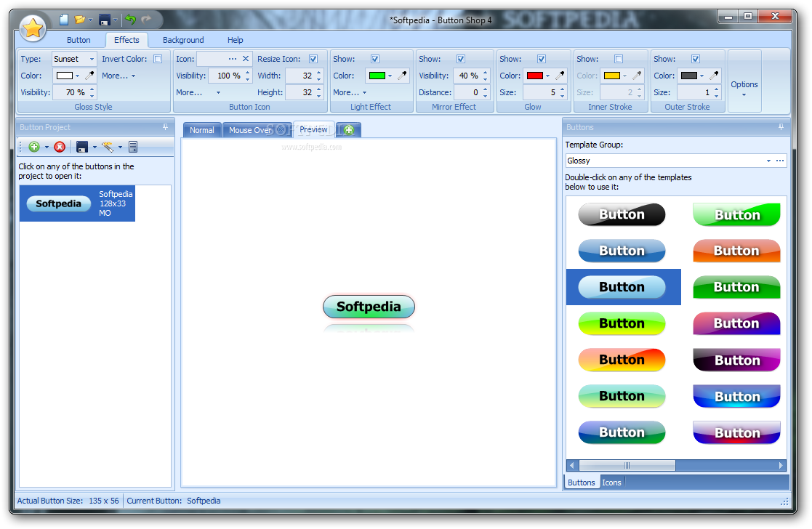The height and width of the screenshot is (529, 812).
Task: Select the Preview state tab
Action: click(x=313, y=129)
